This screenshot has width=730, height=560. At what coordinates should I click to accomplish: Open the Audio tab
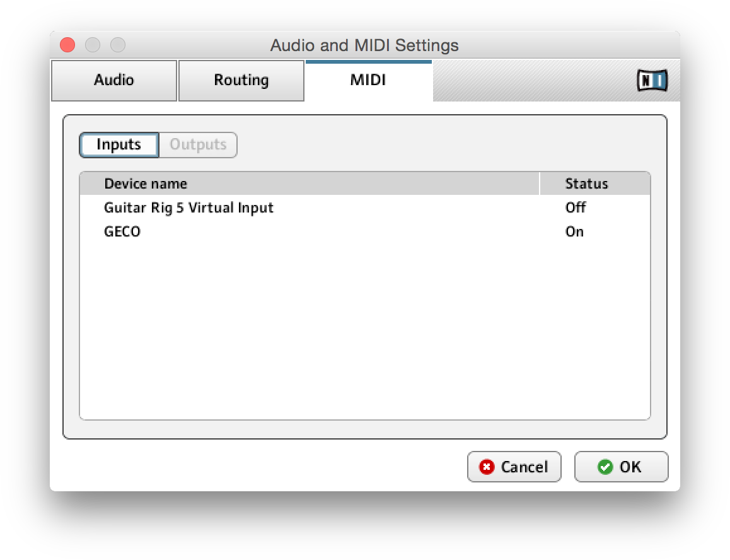114,80
